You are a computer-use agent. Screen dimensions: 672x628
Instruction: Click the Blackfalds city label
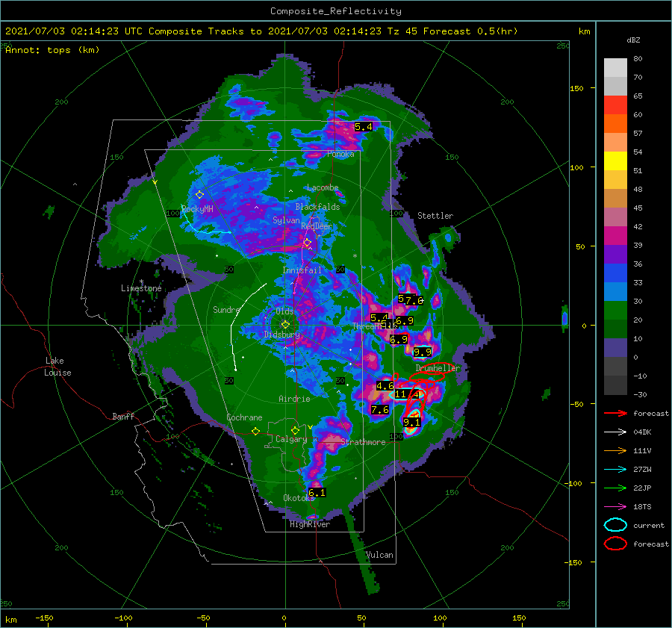(x=317, y=207)
